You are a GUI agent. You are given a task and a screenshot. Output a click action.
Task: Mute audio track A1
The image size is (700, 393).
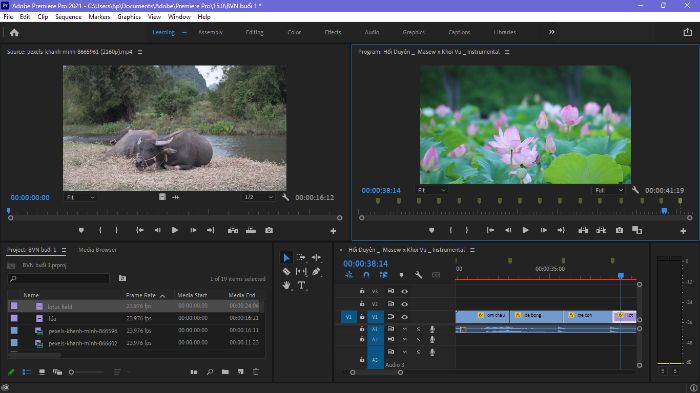click(x=404, y=329)
